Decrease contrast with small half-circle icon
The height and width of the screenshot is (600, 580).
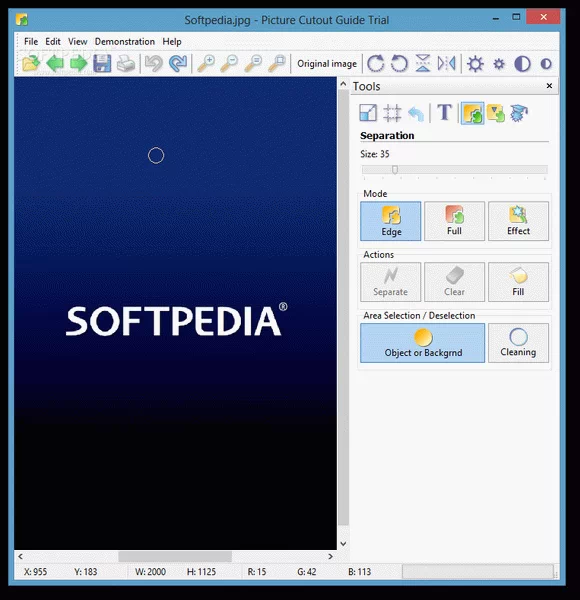click(546, 64)
